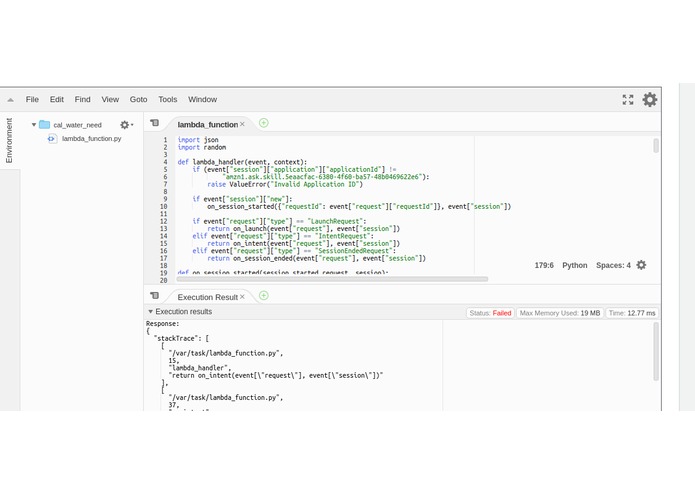Image resolution: width=695 pixels, height=494 pixels.
Task: Click the raise ValueError code line
Action: pos(285,184)
